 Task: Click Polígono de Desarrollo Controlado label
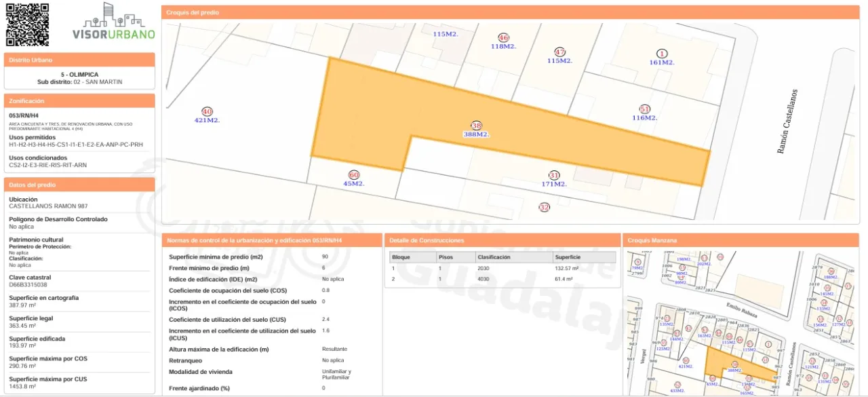point(58,219)
